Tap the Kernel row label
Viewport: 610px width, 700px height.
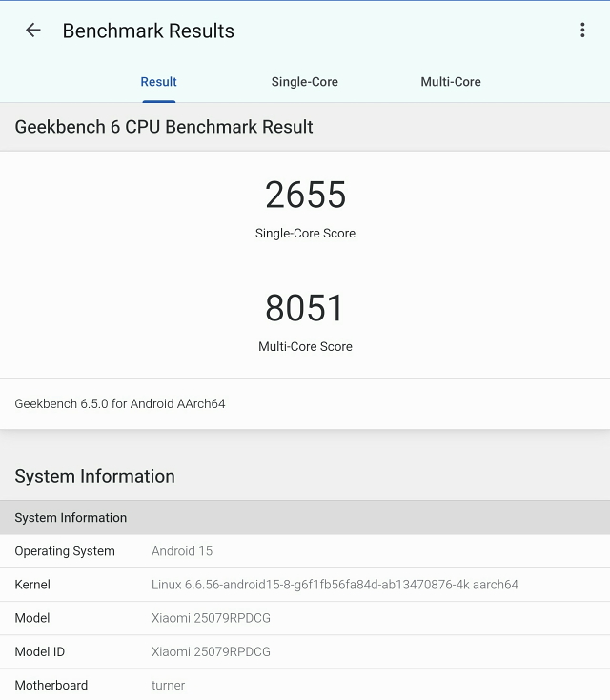(32, 585)
